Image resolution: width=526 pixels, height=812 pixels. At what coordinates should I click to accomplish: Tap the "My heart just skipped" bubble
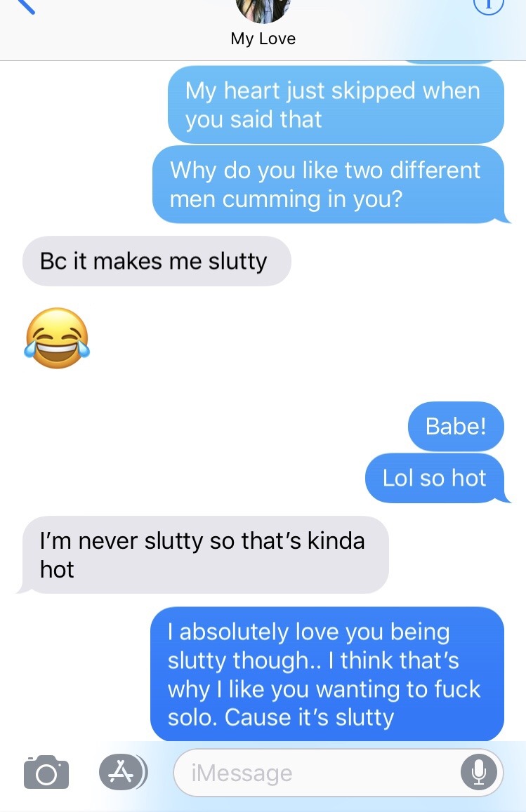click(x=336, y=105)
